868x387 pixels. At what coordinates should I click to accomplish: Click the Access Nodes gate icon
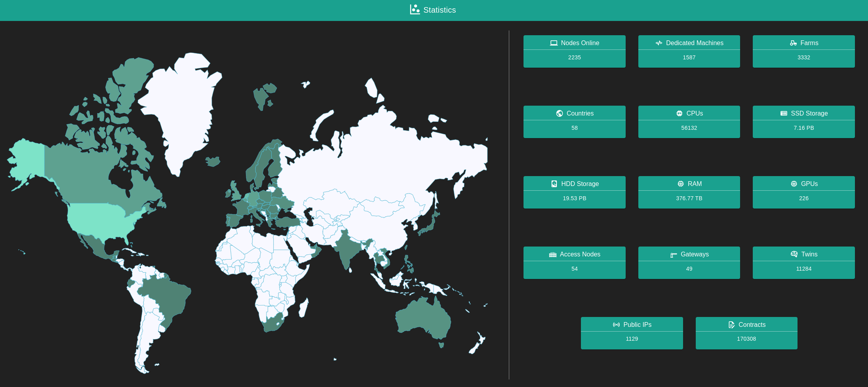553,254
